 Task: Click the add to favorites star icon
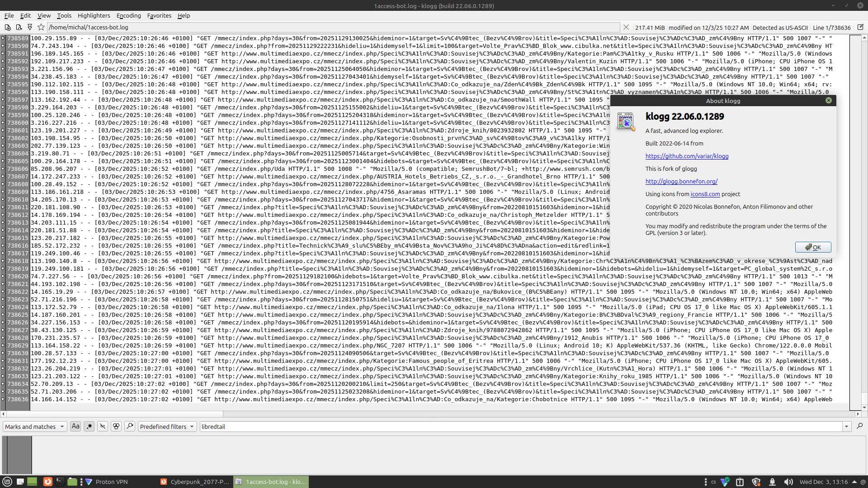click(x=41, y=28)
